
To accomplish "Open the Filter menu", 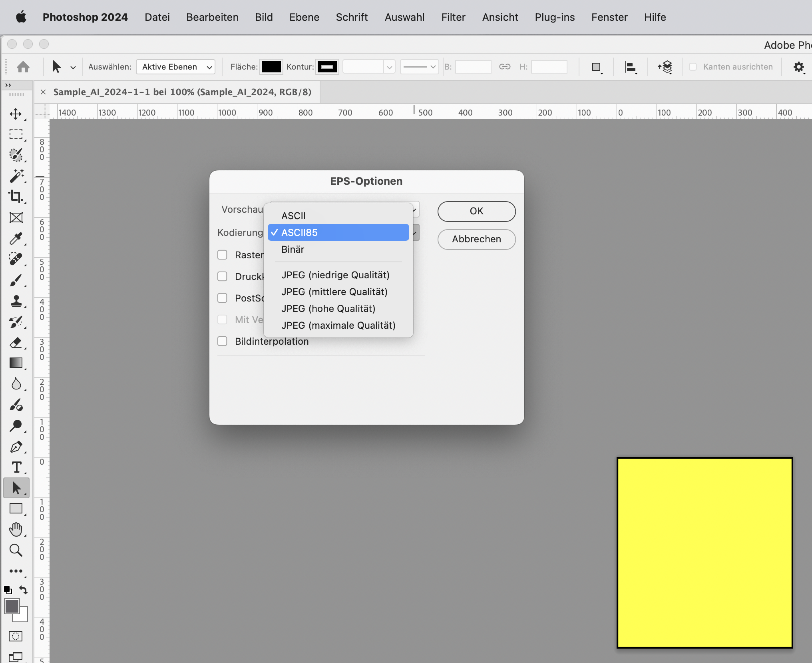I will 453,17.
